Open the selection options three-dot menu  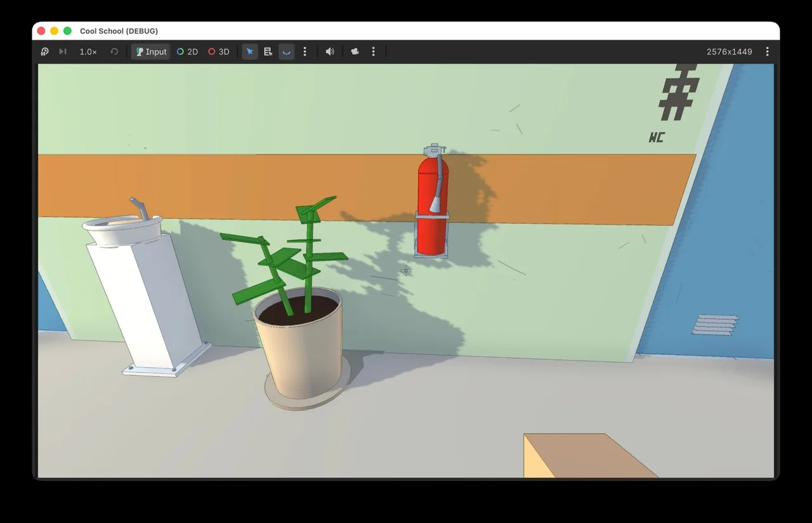pyautogui.click(x=304, y=51)
